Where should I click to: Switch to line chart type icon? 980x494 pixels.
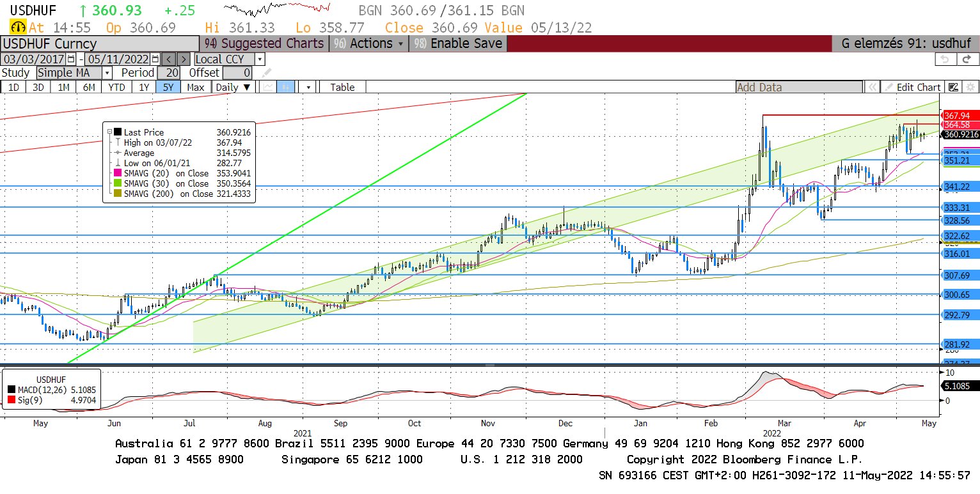tap(267, 87)
